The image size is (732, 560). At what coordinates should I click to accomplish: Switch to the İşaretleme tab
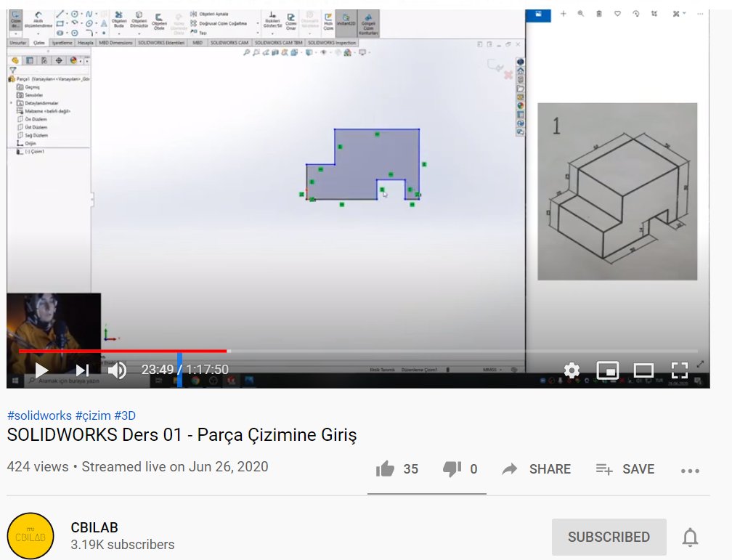[62, 43]
